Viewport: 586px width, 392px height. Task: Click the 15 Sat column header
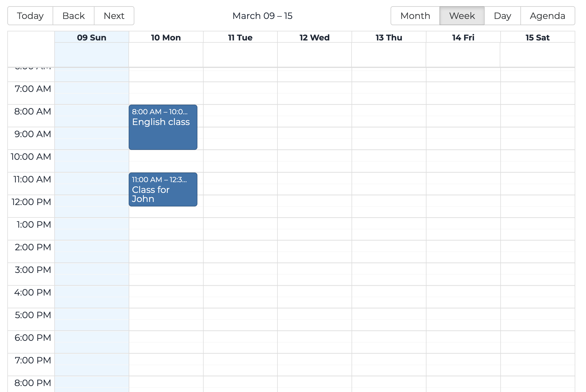[537, 38]
